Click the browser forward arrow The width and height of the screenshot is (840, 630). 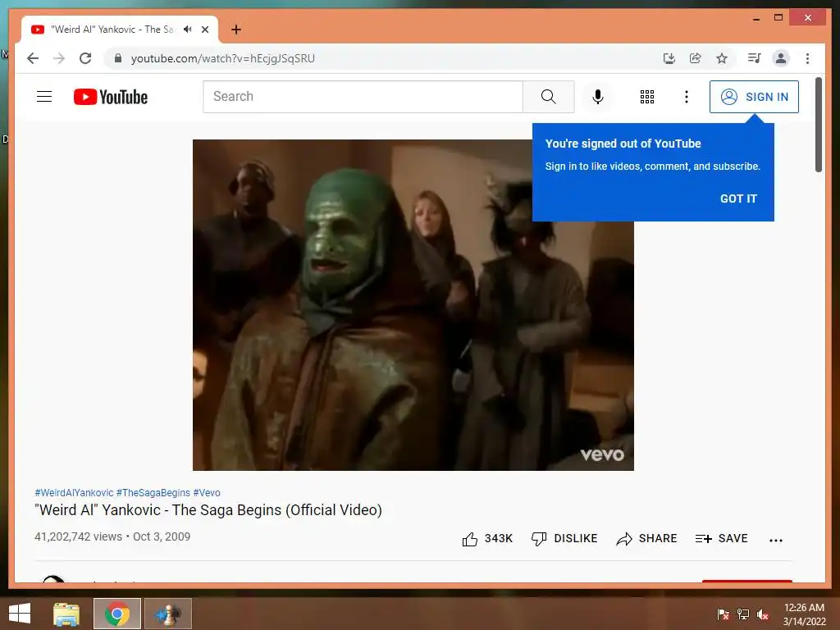coord(59,58)
